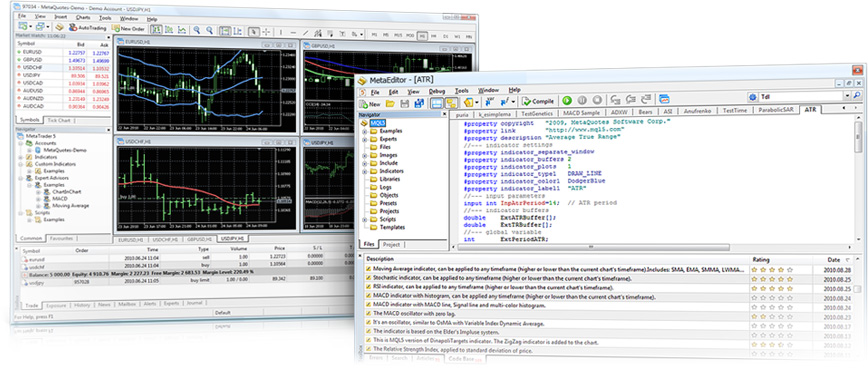Click the MetaEditor gold icon in MetaTrader toolbar

pyautogui.click(x=60, y=27)
